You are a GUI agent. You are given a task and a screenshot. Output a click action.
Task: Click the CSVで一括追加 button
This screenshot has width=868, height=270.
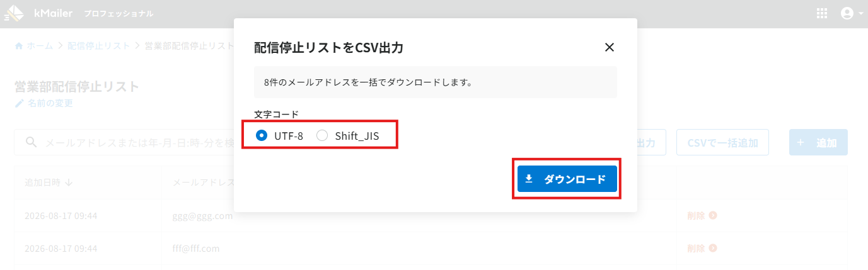click(723, 142)
